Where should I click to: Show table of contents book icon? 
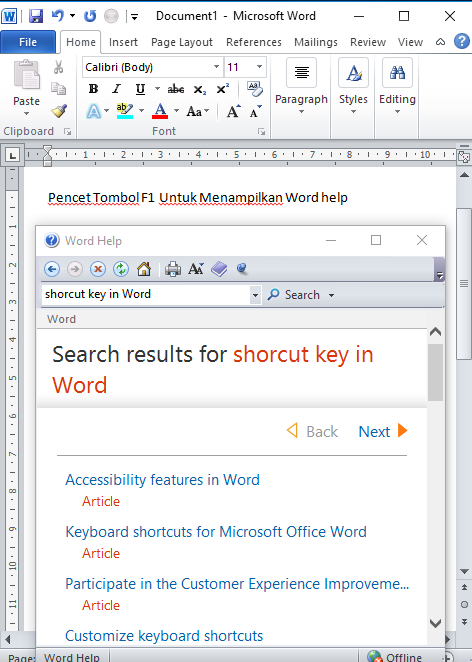(219, 269)
